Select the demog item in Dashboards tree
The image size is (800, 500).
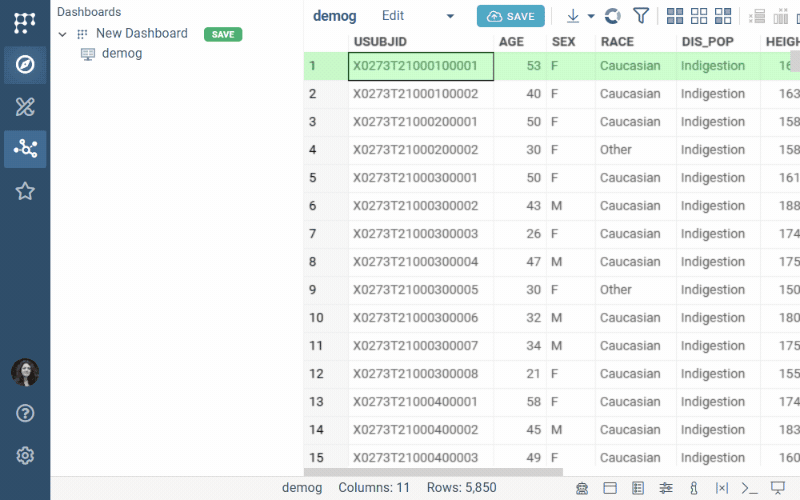122,54
